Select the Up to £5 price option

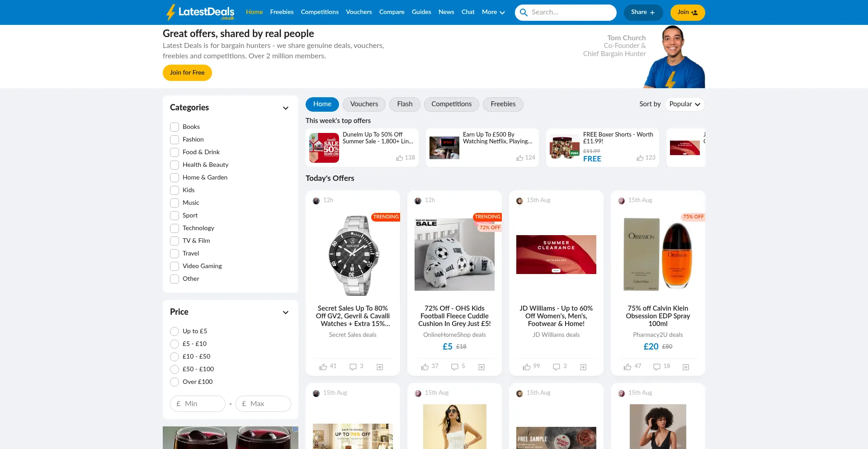[175, 331]
